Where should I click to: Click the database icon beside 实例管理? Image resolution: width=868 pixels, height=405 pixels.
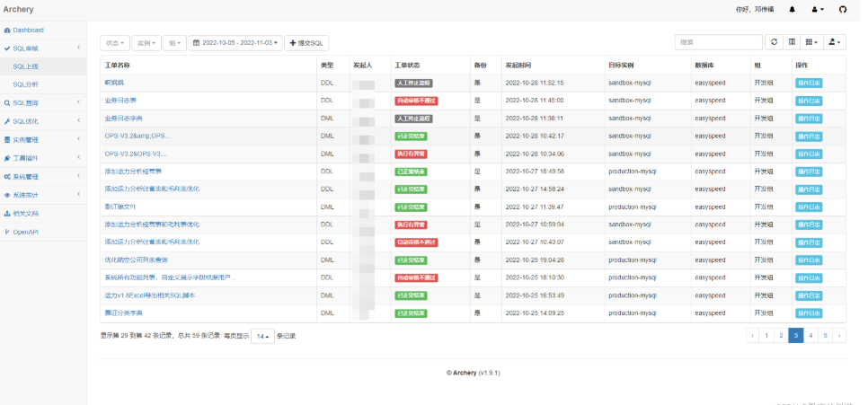tap(7, 140)
